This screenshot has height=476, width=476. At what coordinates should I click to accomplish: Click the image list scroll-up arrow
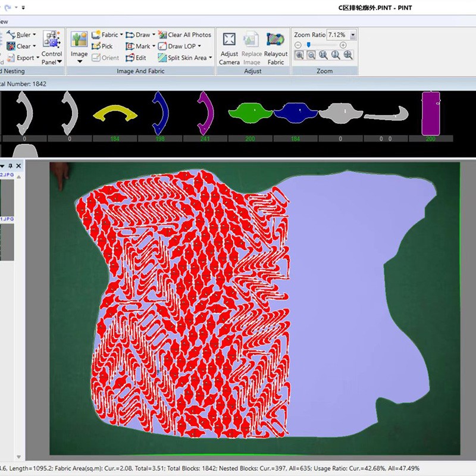(x=19, y=177)
